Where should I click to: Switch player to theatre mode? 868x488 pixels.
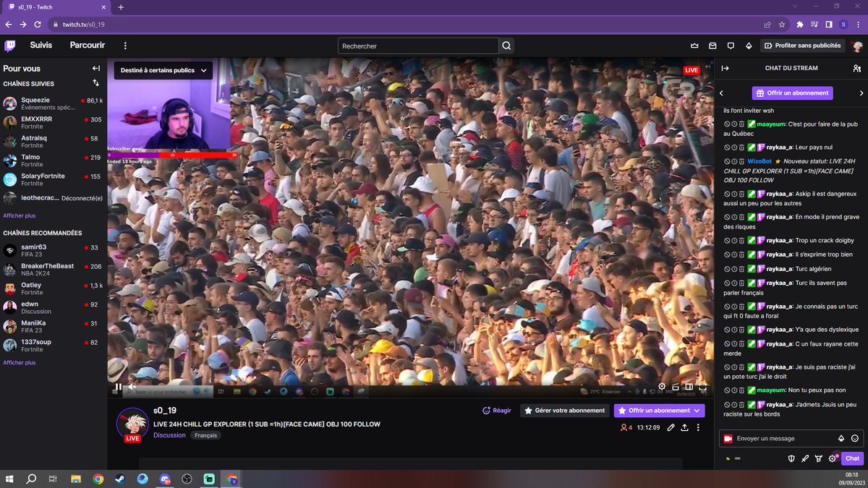coord(689,387)
